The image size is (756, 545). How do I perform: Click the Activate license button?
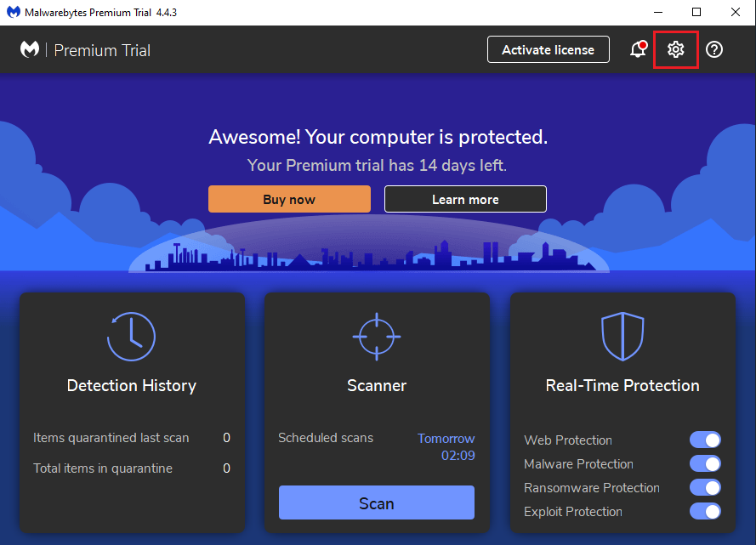(x=549, y=49)
